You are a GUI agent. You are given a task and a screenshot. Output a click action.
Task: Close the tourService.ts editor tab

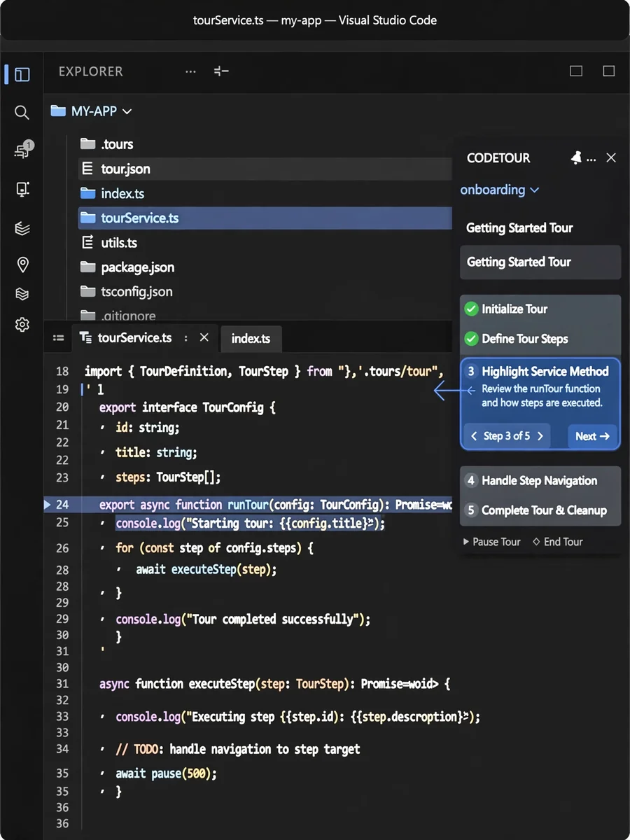tap(204, 337)
